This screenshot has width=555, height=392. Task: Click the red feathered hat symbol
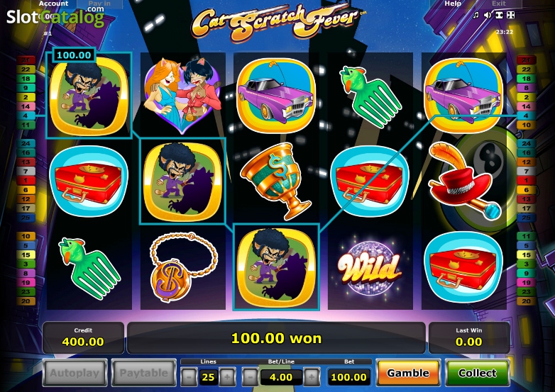(463, 180)
